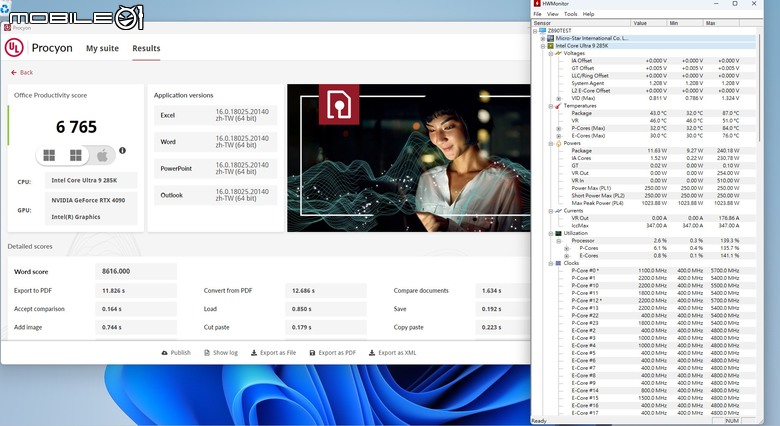Click the Show log button

pos(221,353)
